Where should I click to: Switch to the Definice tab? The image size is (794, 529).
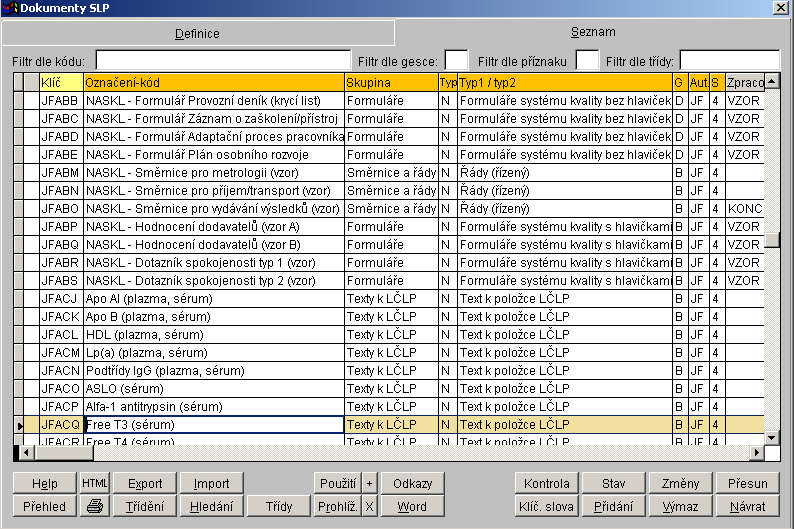point(197,33)
